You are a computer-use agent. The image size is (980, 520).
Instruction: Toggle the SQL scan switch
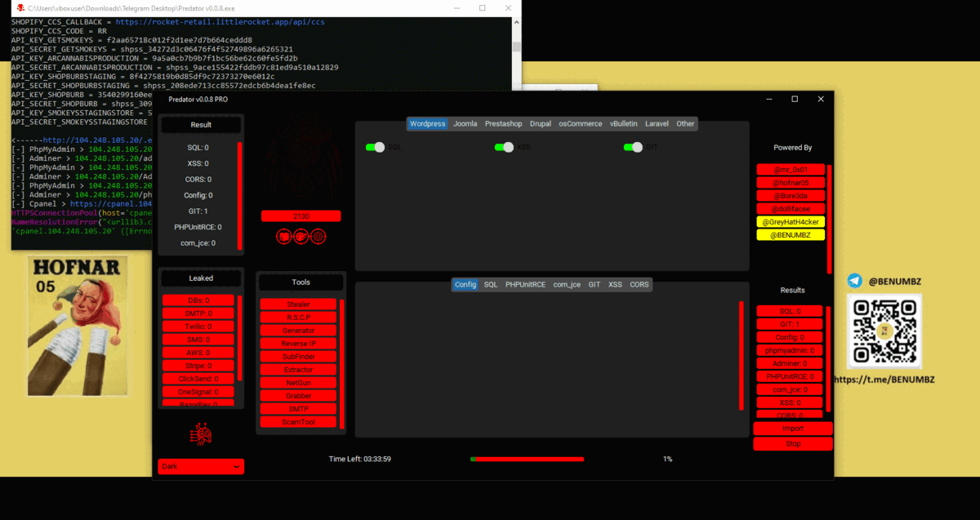click(x=376, y=147)
